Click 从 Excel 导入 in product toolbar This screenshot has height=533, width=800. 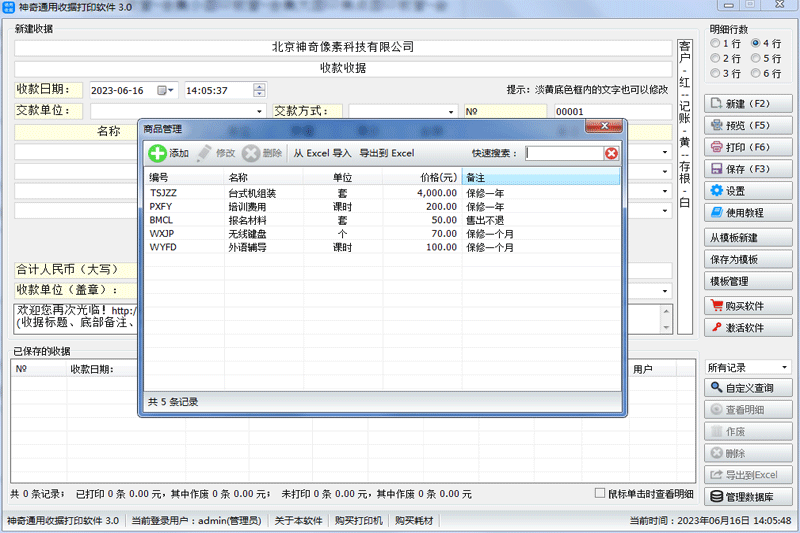[x=322, y=153]
